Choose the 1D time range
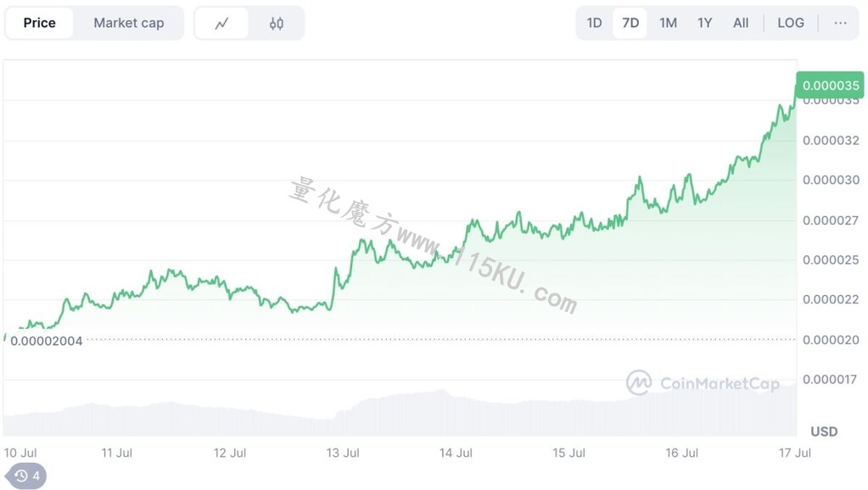 (594, 23)
